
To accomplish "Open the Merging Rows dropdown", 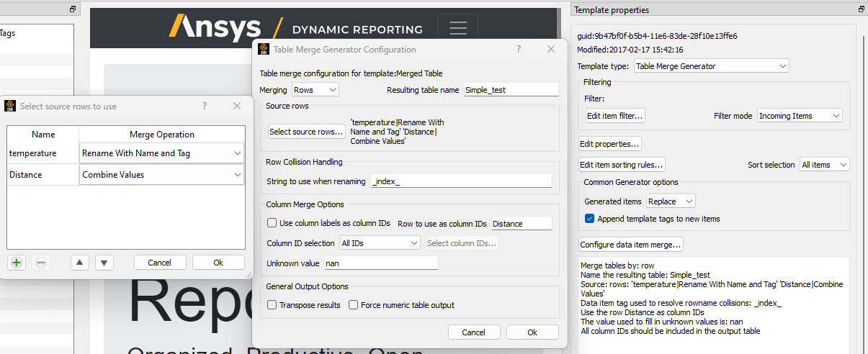I will [315, 90].
